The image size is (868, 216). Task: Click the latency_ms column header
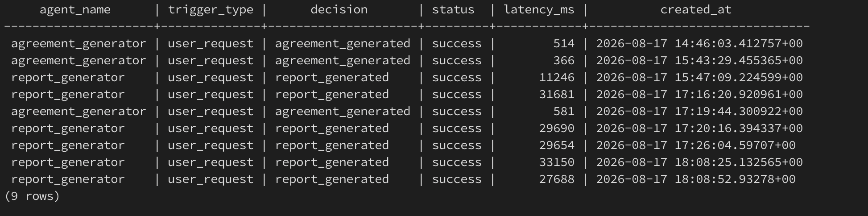click(x=539, y=10)
